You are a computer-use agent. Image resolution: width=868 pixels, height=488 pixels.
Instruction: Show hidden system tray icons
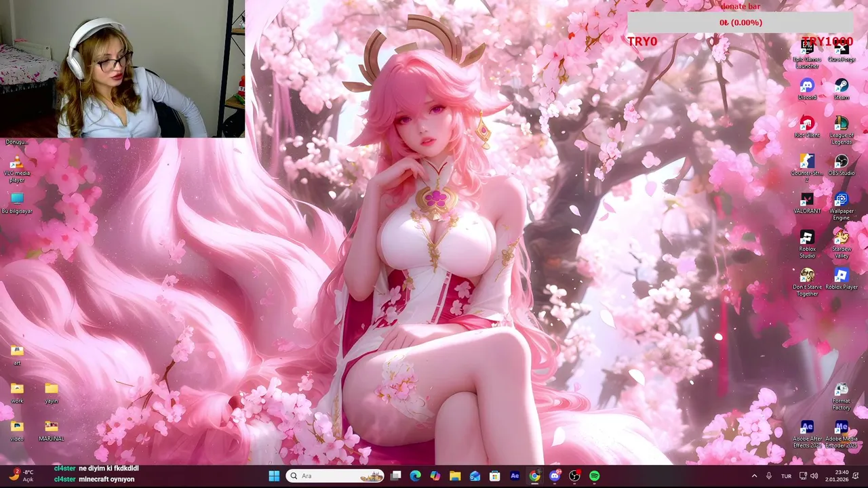[x=754, y=476]
